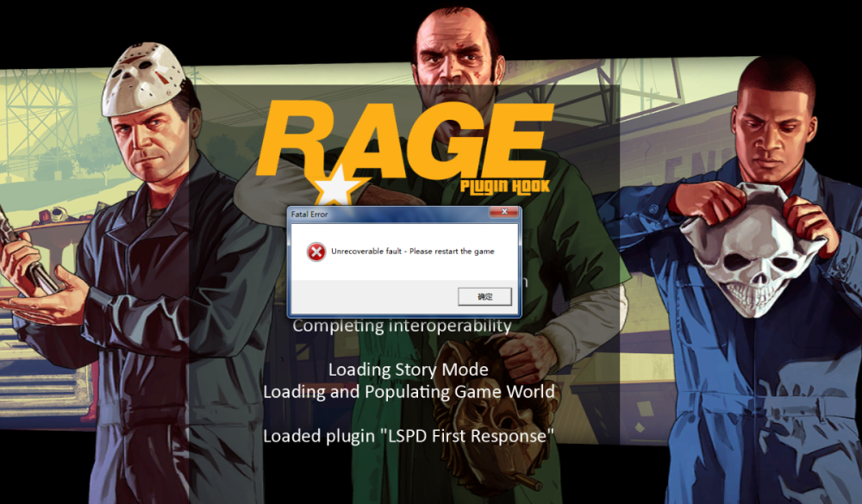The height and width of the screenshot is (504, 862).
Task: Click the Fatal Error title bar text
Action: (x=309, y=214)
